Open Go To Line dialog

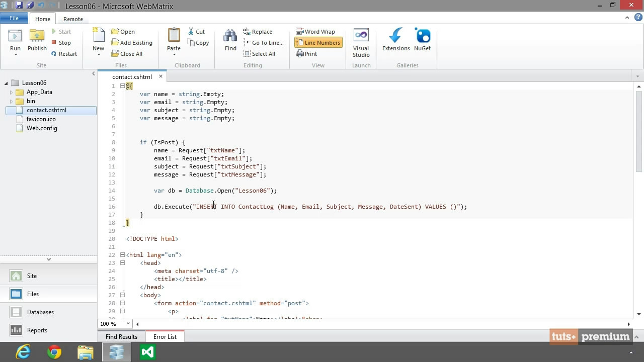point(264,43)
